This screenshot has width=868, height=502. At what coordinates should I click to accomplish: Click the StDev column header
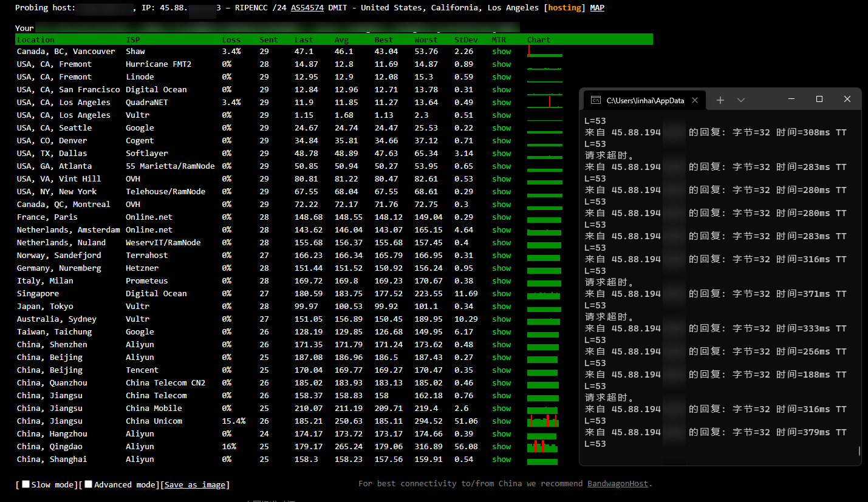pos(466,40)
